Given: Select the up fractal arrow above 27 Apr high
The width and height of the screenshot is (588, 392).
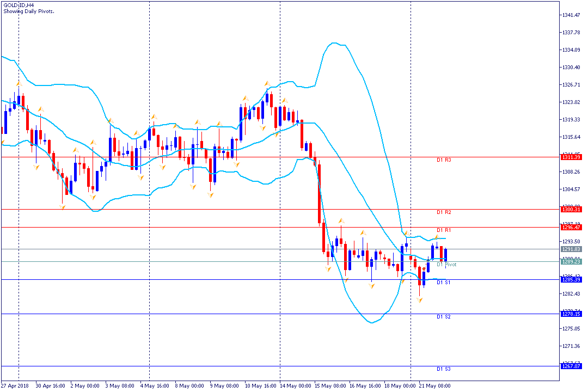Looking at the screenshot, I should coord(19,84).
